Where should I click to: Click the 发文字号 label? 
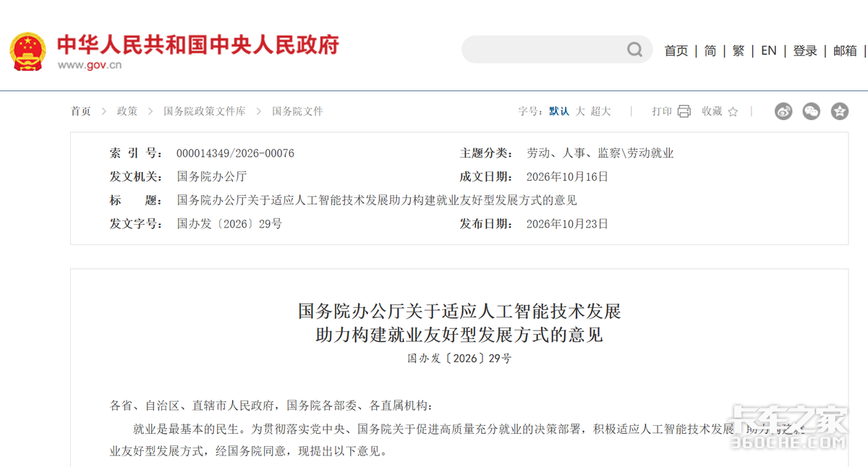(x=136, y=223)
